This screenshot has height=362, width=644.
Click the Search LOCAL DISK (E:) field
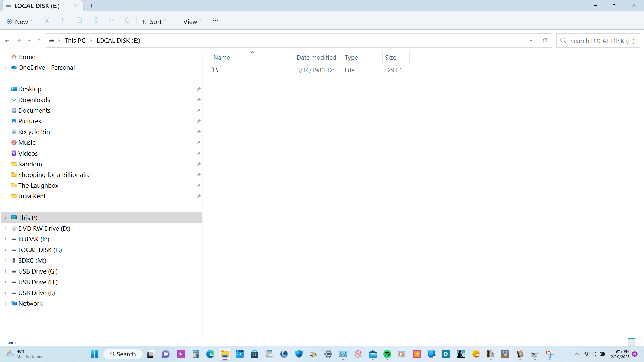point(602,41)
